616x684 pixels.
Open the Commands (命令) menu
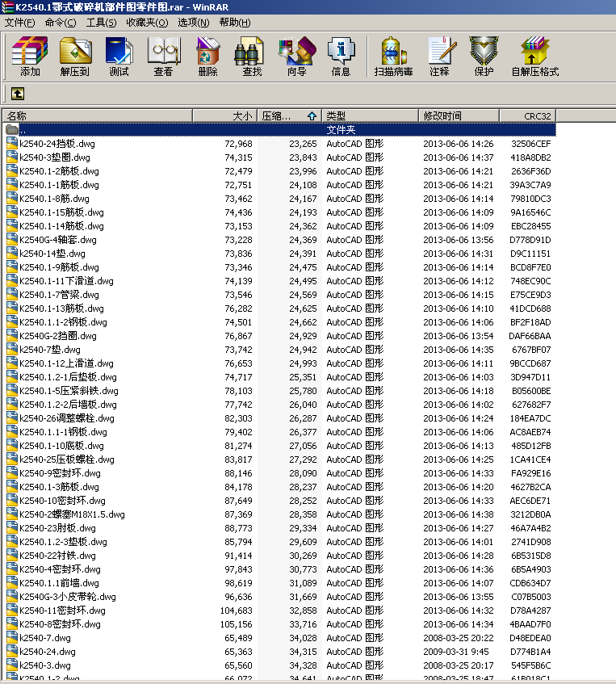point(61,23)
